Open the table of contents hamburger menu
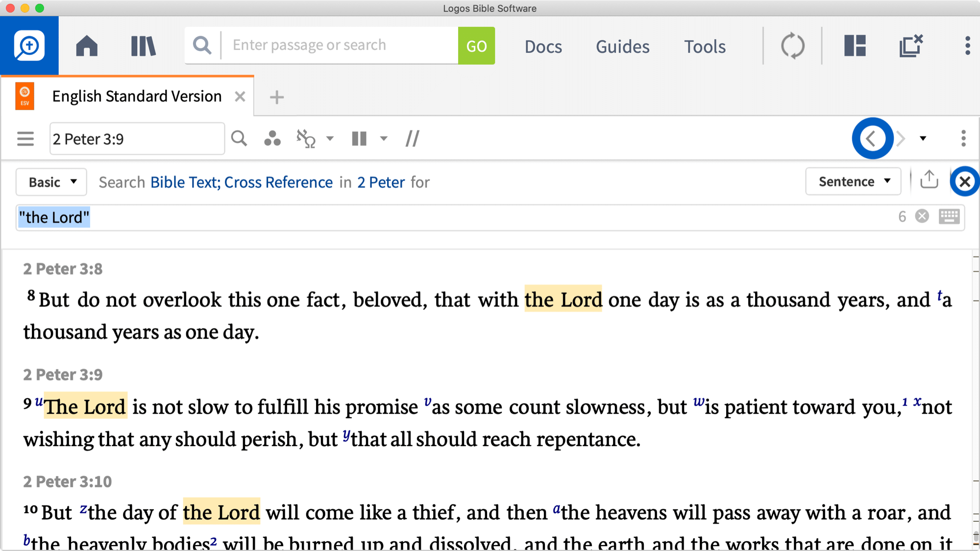980x551 pixels. [x=25, y=139]
